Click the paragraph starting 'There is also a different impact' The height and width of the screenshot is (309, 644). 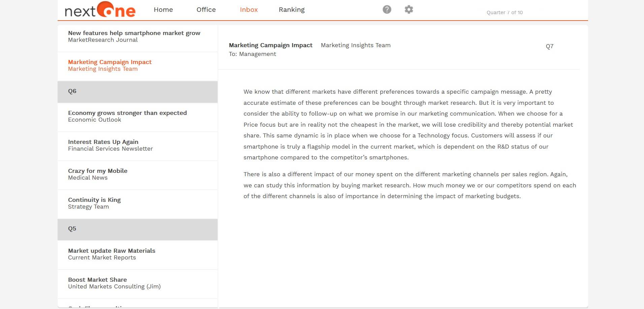coord(410,185)
